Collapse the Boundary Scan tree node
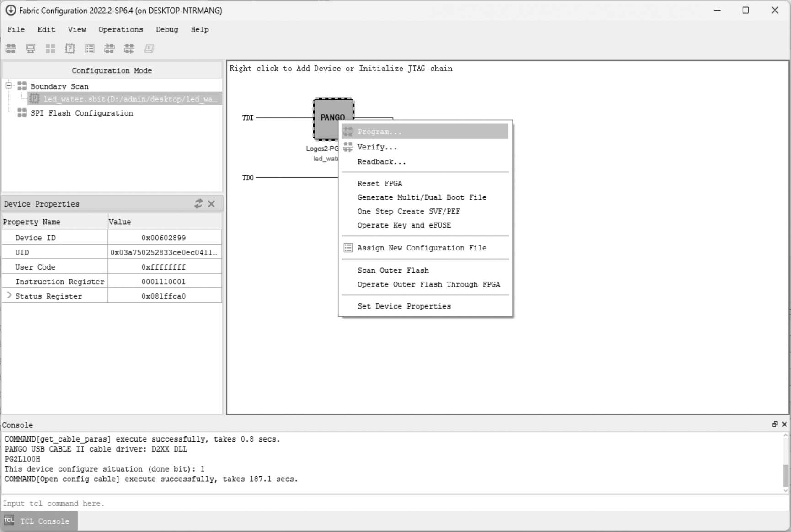The height and width of the screenshot is (532, 791). (x=9, y=85)
